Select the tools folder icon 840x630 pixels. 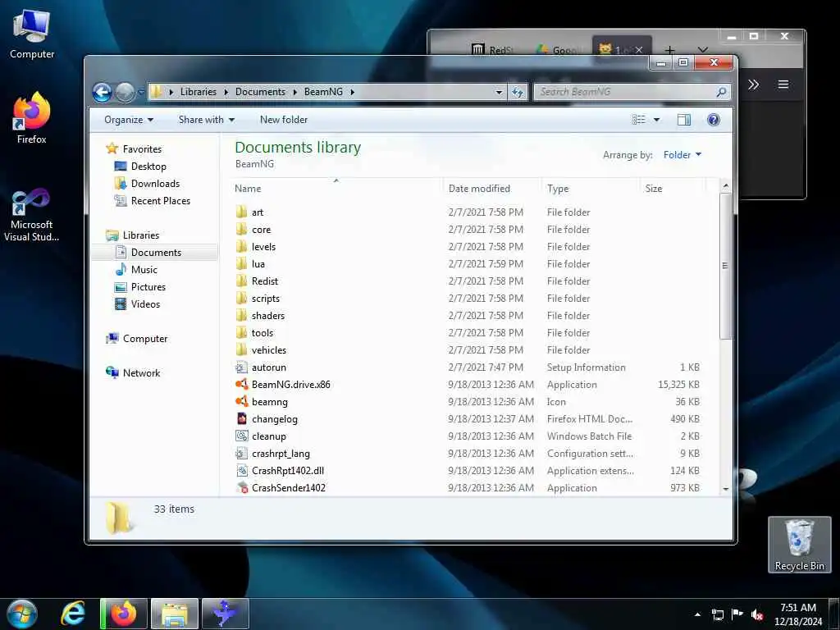(242, 333)
